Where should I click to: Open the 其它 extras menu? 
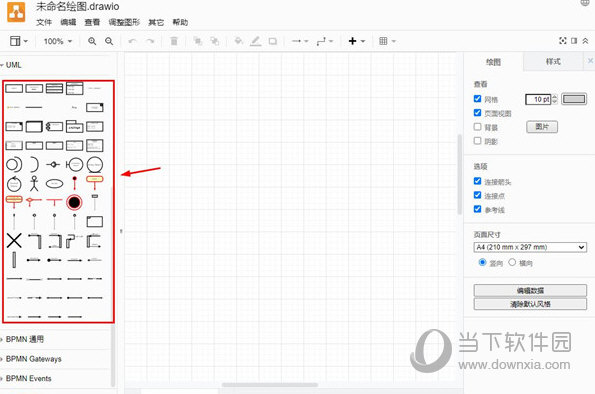pyautogui.click(x=156, y=22)
